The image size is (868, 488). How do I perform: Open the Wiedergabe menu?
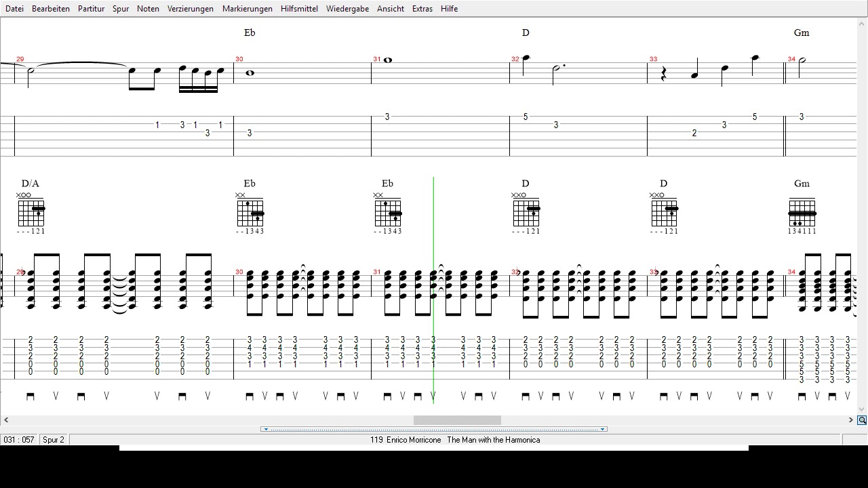347,9
